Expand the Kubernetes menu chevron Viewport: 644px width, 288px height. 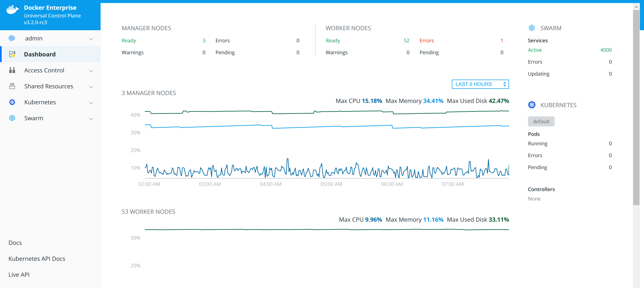[x=91, y=103]
